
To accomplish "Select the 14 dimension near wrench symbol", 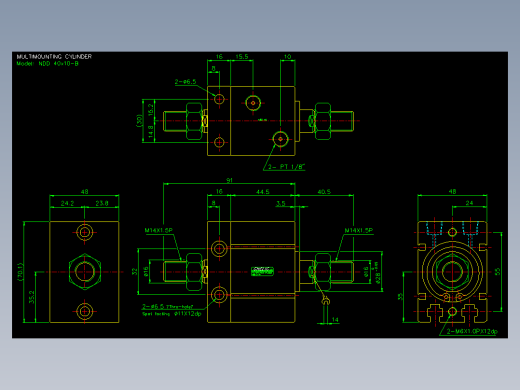I will click(x=335, y=319).
